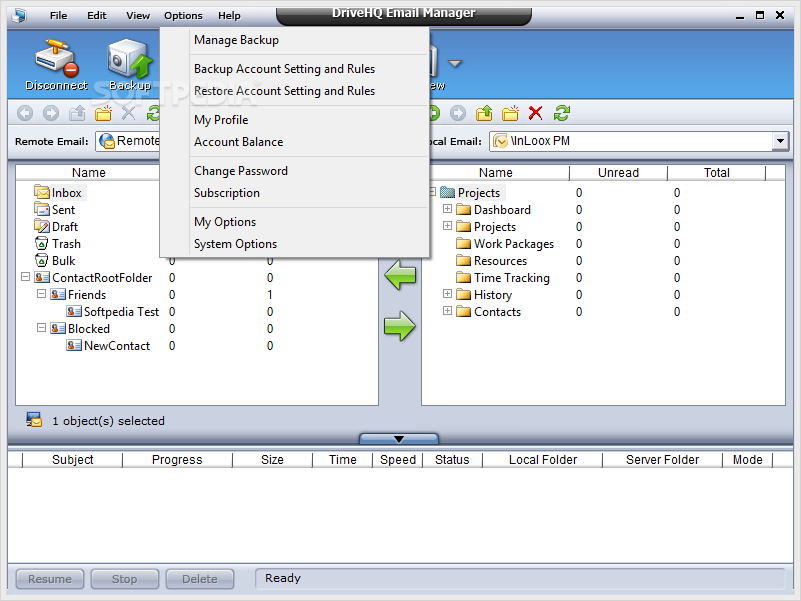Collapse the transfer panel with center arrow

point(399,439)
